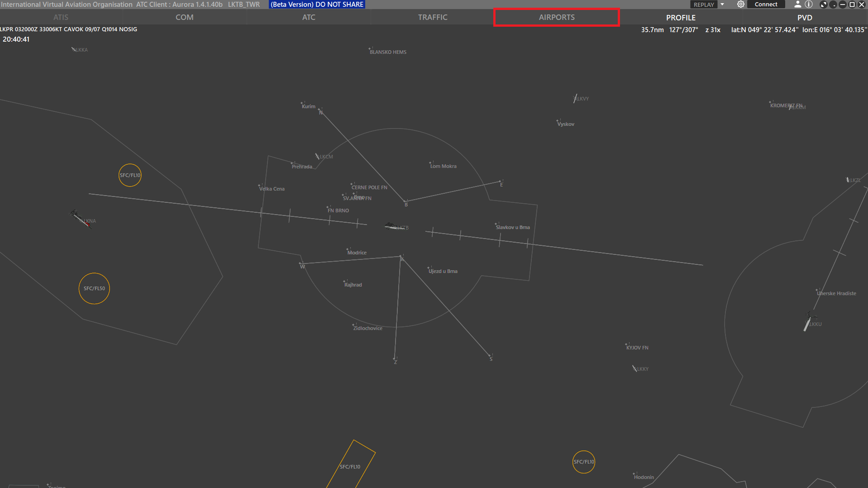Click the Ujezd u Brna label

[x=443, y=271]
